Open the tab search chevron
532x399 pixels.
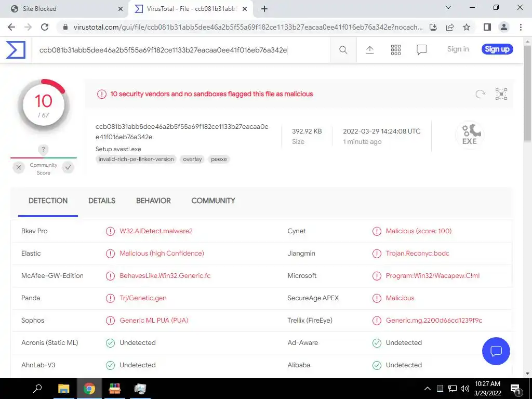(x=448, y=7)
